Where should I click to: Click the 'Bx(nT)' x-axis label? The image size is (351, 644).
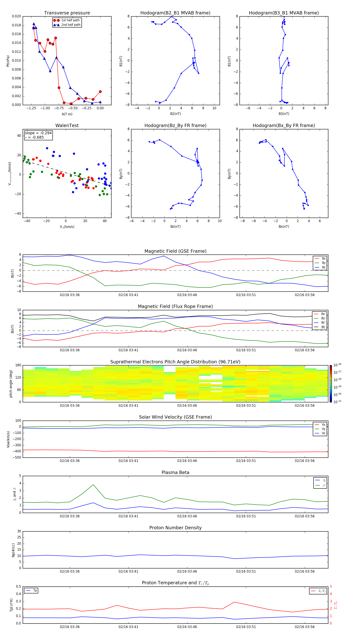coord(284,227)
